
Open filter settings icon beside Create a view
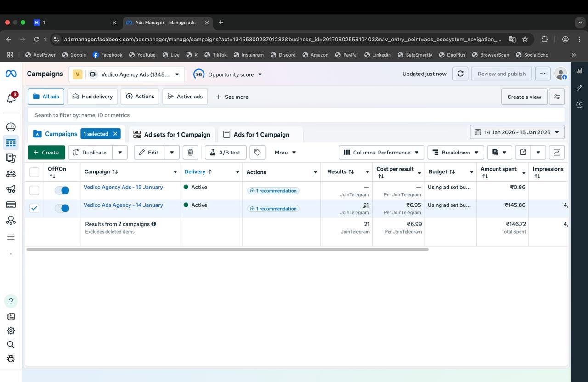[x=556, y=97]
